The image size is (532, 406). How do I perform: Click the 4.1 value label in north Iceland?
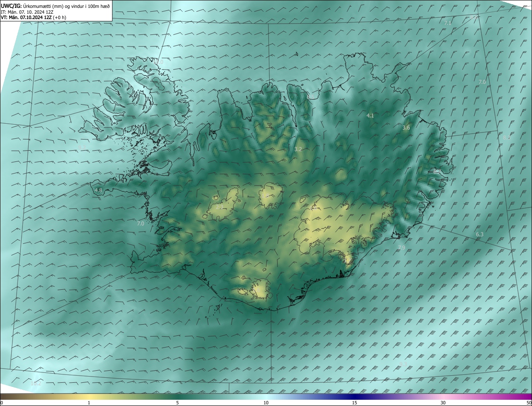(370, 116)
